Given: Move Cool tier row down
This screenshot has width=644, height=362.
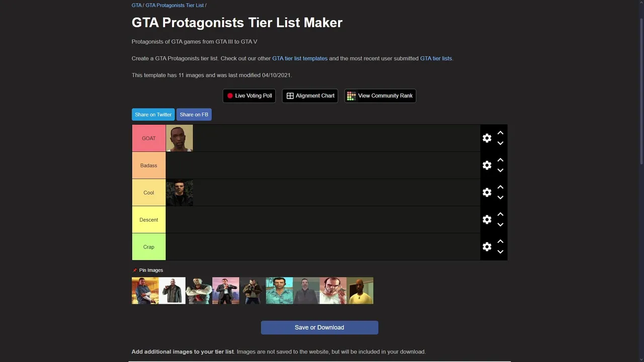Looking at the screenshot, I should 500,198.
